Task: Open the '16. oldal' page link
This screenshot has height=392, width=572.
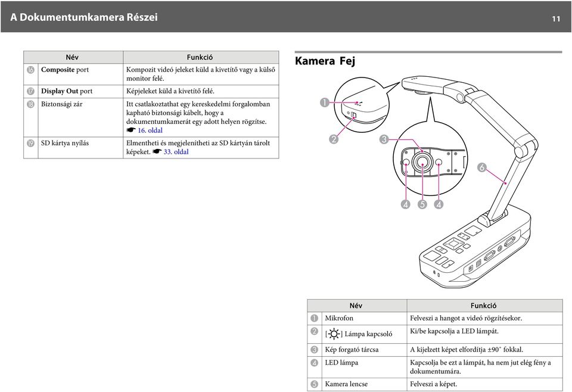Action: (150, 130)
